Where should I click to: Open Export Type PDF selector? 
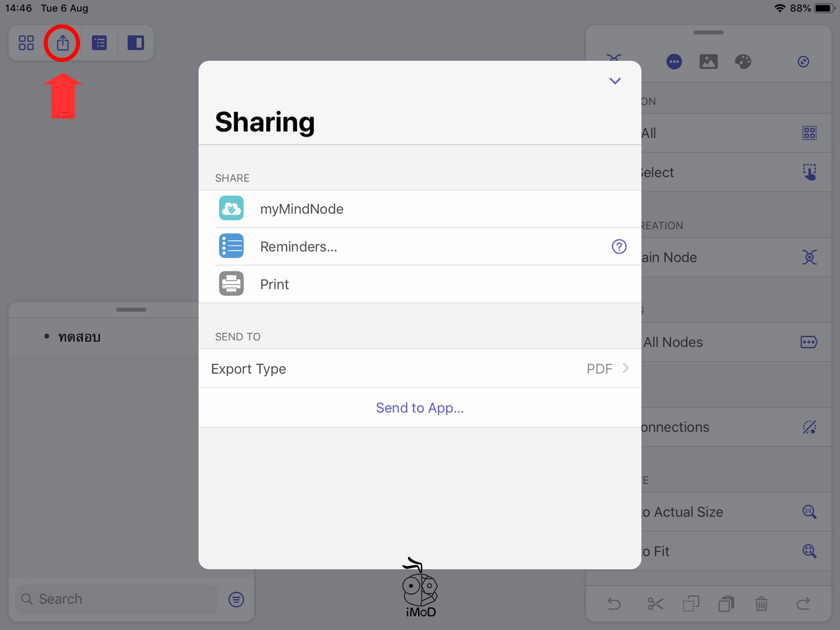[419, 369]
